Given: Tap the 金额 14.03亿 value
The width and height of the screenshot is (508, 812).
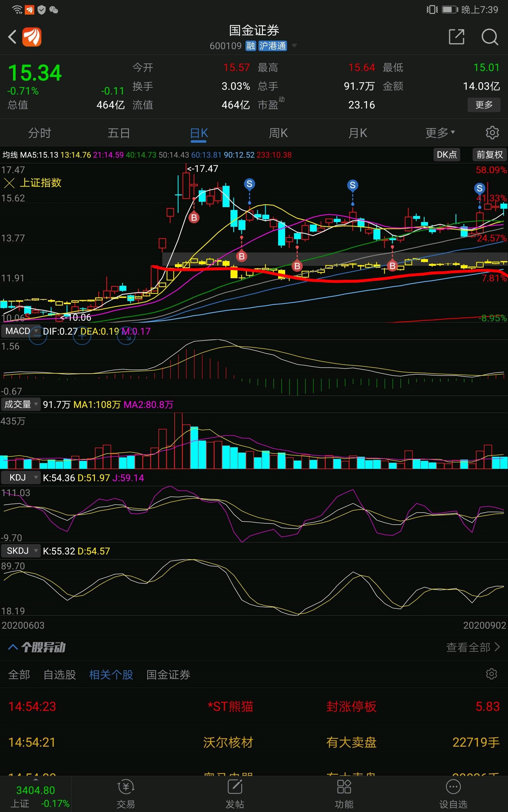Looking at the screenshot, I should 481,86.
